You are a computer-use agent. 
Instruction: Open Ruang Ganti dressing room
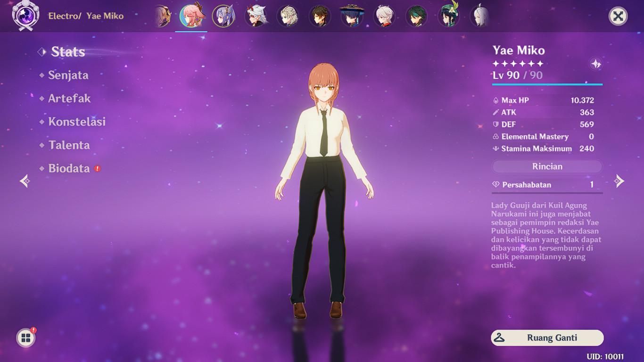coord(547,338)
